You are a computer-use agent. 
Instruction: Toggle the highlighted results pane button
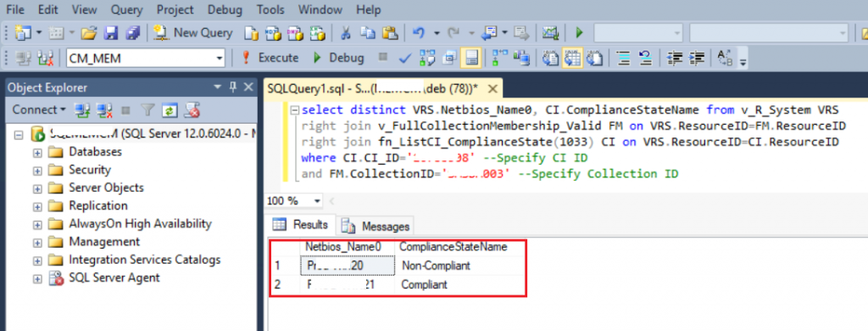471,58
